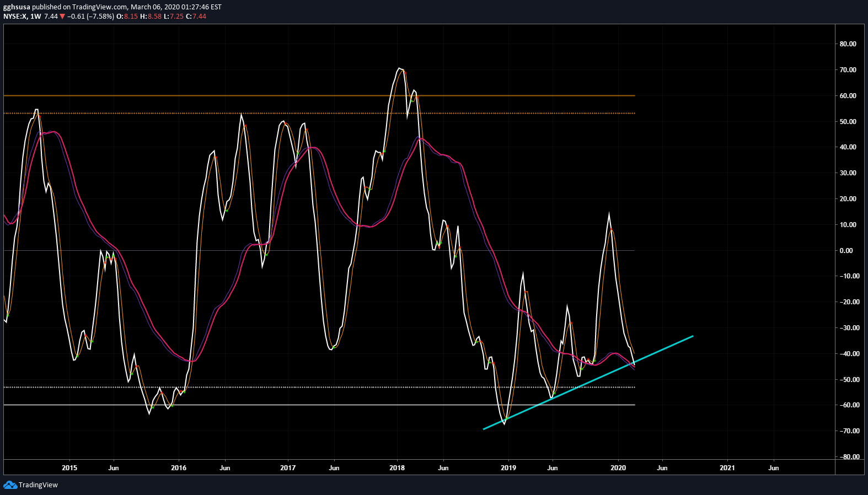The width and height of the screenshot is (868, 495).
Task: Select the cyan ascending trend line
Action: tap(588, 383)
